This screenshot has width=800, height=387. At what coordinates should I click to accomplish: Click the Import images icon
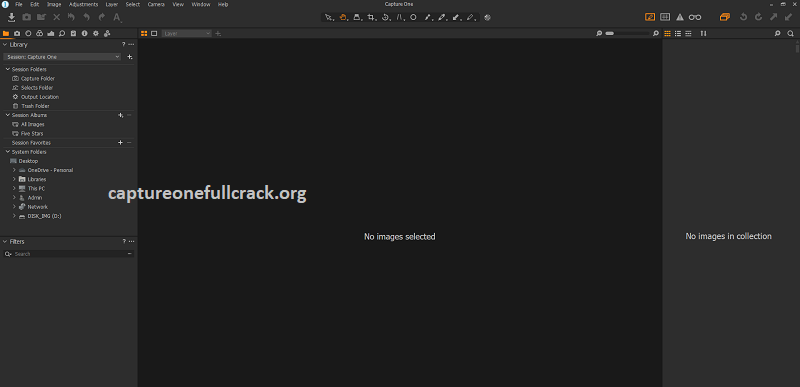11,17
